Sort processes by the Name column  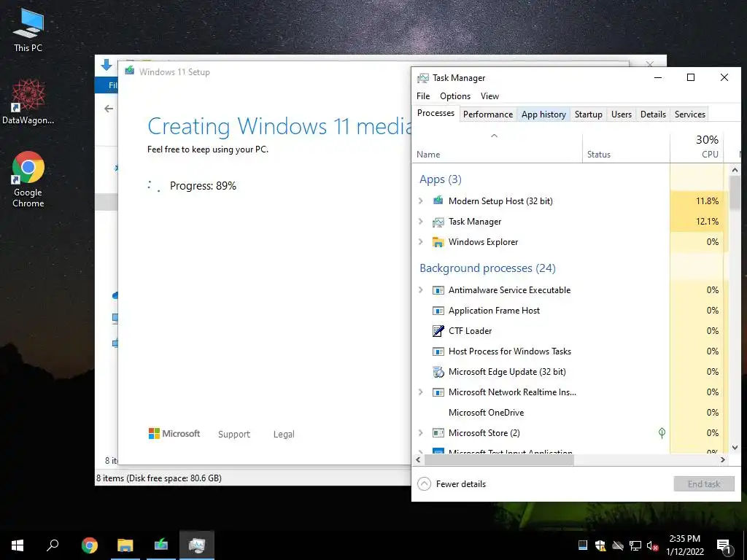click(x=497, y=149)
